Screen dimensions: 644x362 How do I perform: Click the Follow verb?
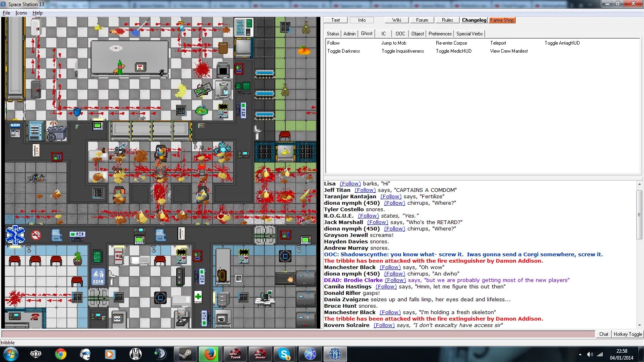point(333,43)
